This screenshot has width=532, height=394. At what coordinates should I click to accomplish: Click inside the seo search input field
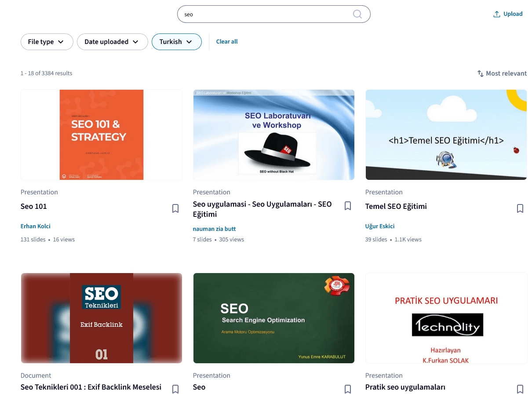point(264,14)
